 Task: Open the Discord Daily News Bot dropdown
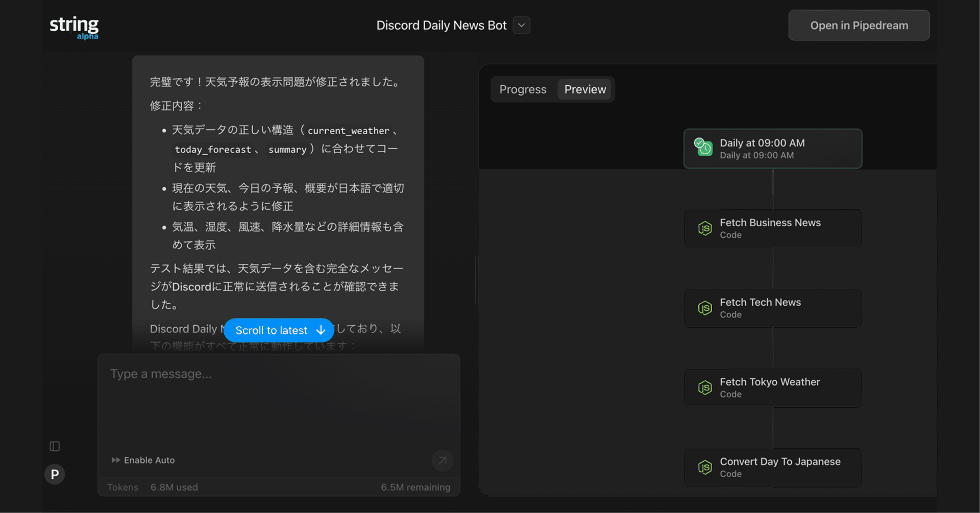point(521,25)
